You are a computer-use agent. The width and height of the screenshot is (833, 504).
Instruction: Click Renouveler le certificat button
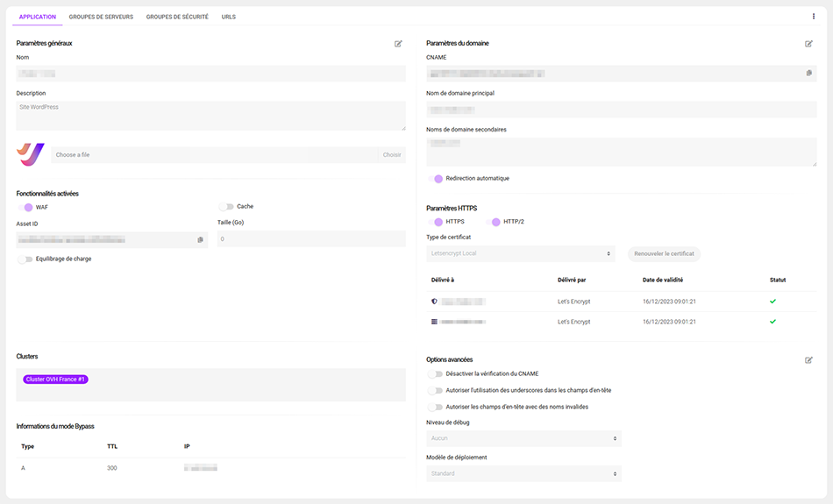(664, 254)
